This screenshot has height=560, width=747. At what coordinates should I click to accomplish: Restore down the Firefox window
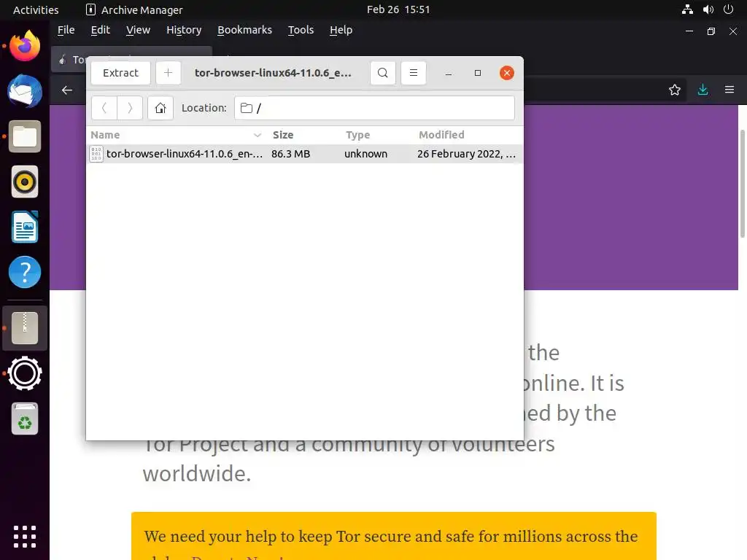point(711,31)
